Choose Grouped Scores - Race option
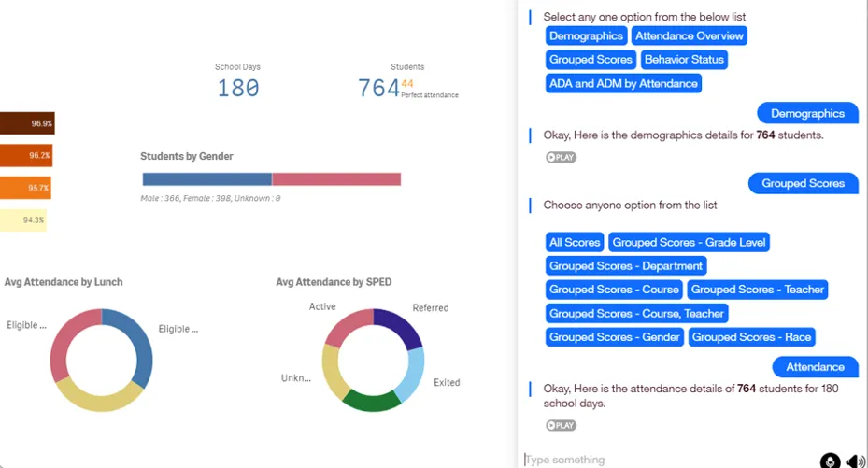 tap(751, 336)
